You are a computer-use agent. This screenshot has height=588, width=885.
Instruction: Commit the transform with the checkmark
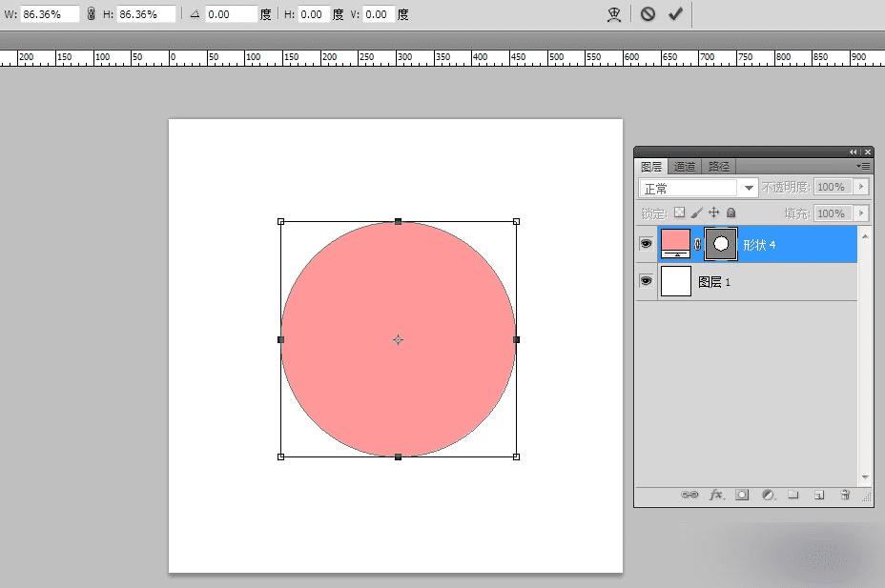(x=676, y=14)
